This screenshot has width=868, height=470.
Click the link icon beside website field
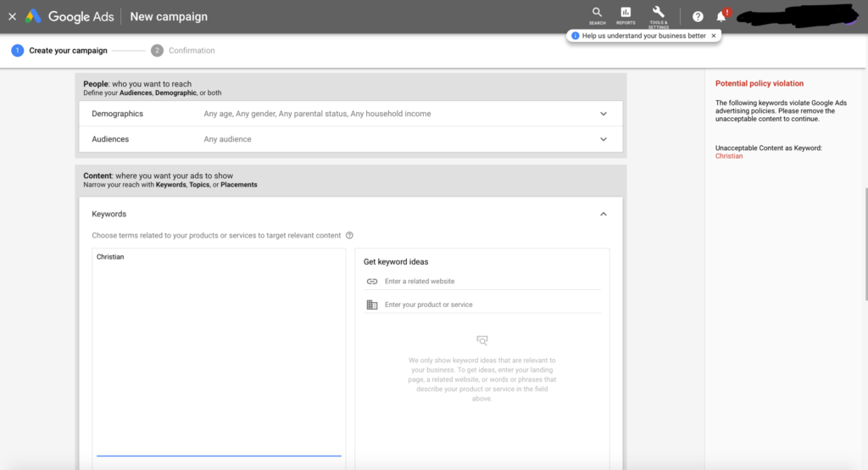[372, 282]
